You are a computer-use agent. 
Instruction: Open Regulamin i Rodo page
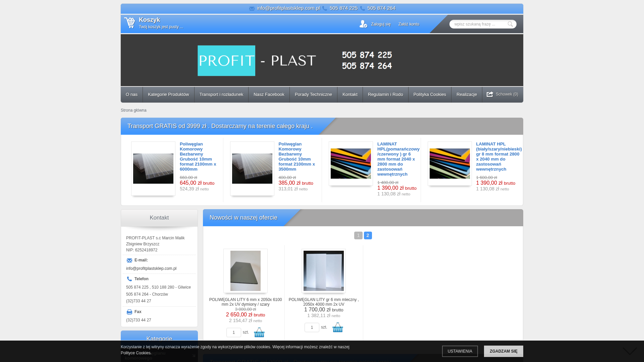[x=385, y=95]
